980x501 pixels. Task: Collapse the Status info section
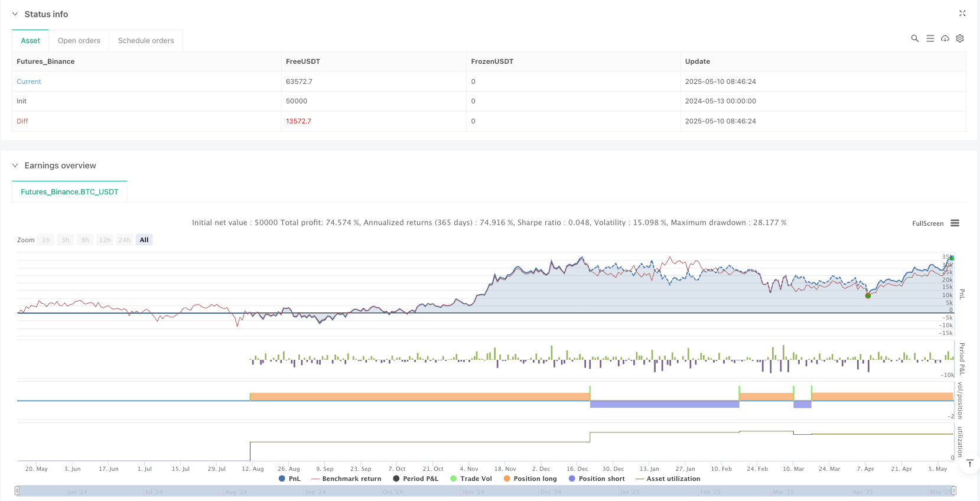[x=15, y=14]
